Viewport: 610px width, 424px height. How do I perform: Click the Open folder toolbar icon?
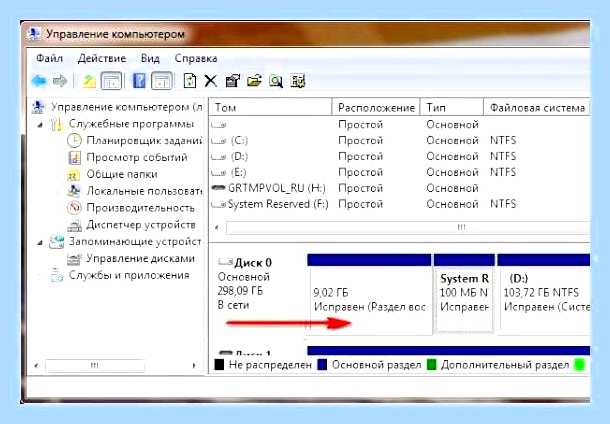(x=254, y=81)
